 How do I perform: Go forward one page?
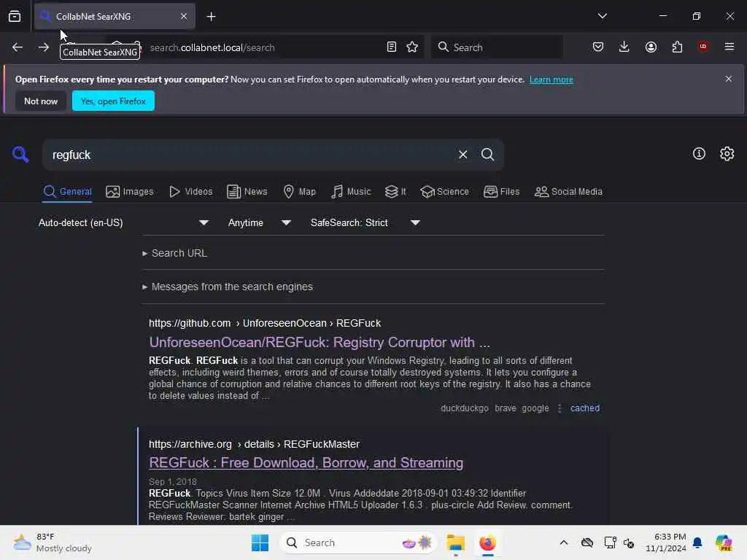43,47
